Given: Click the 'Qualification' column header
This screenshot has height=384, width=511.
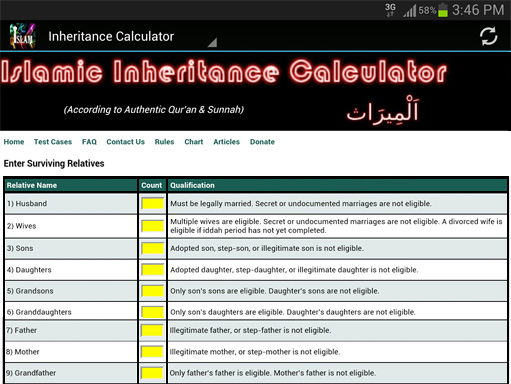Looking at the screenshot, I should click(x=192, y=185).
